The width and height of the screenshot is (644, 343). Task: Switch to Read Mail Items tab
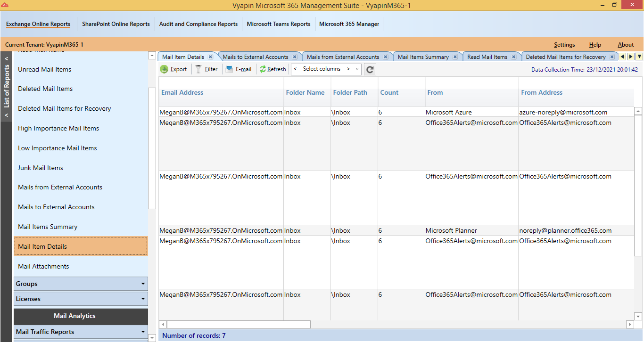(487, 57)
